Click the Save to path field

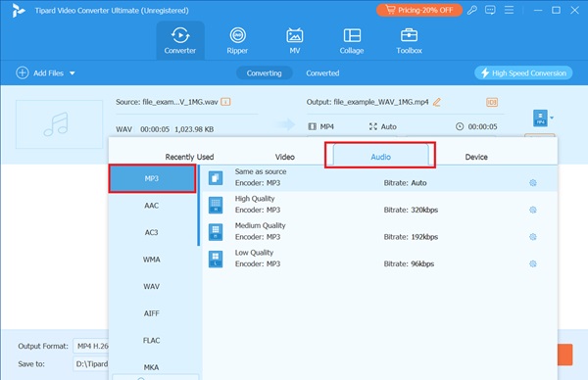click(x=91, y=364)
